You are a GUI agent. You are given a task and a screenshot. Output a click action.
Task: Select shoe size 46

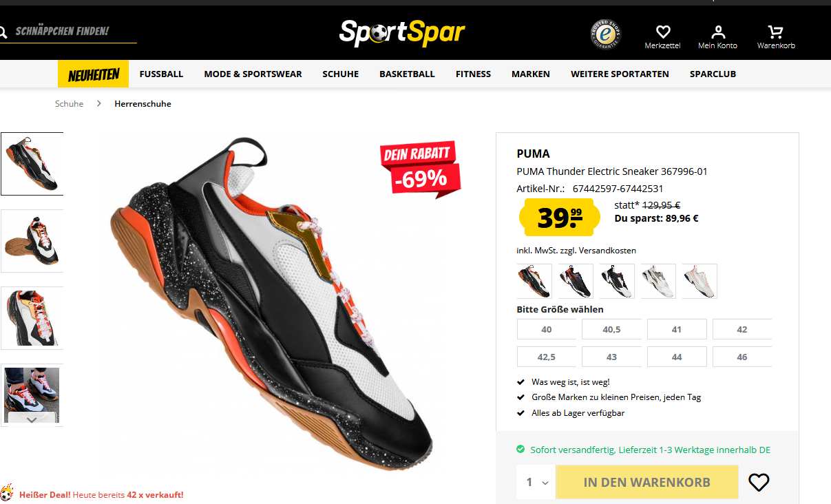742,357
